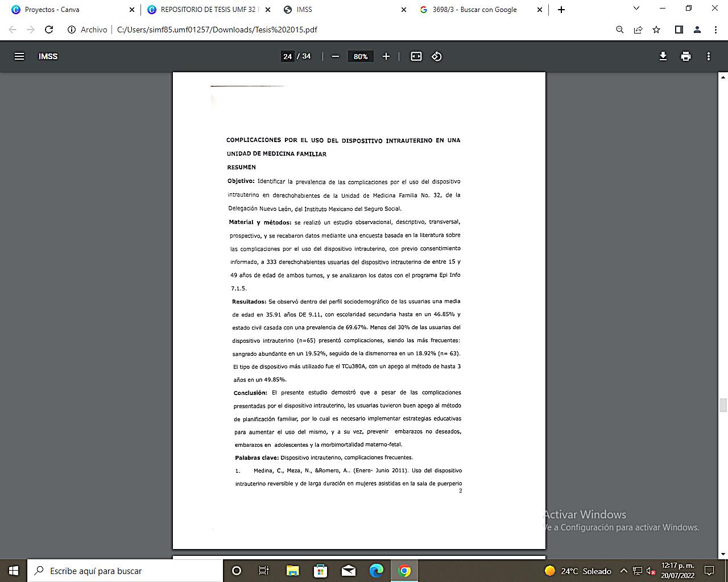Click the RESUMEN heading in document

pyautogui.click(x=242, y=167)
